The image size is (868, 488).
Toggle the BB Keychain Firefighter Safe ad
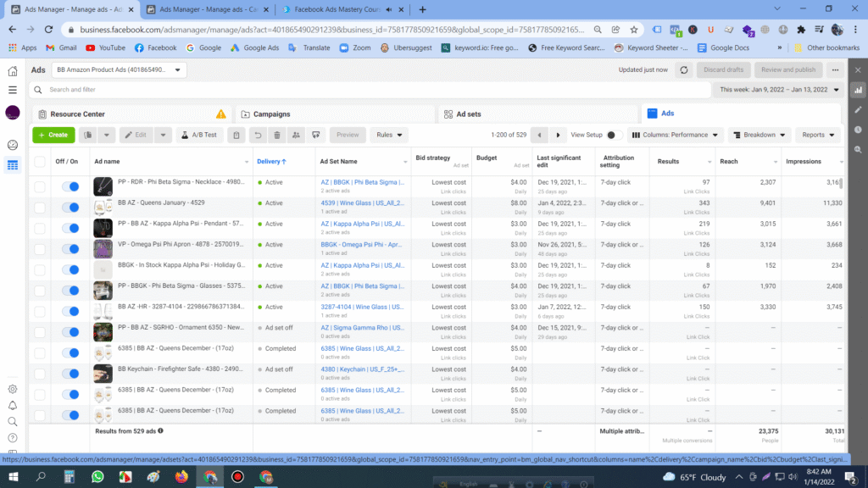point(70,374)
